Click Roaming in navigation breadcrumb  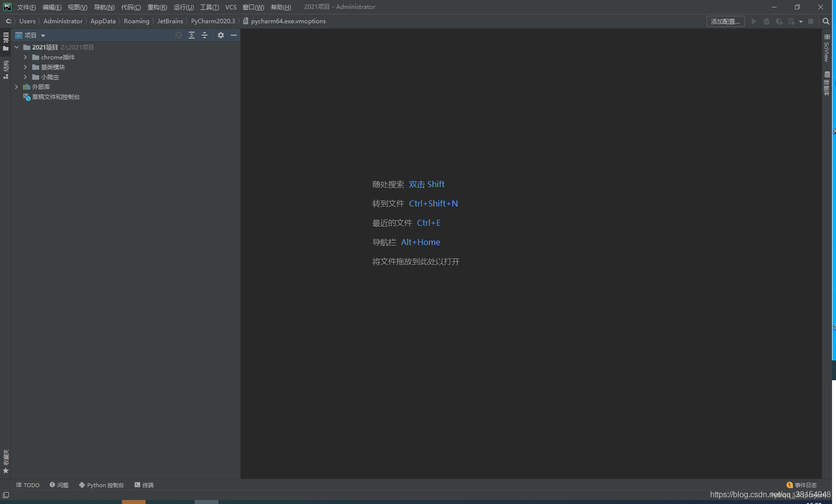click(136, 21)
